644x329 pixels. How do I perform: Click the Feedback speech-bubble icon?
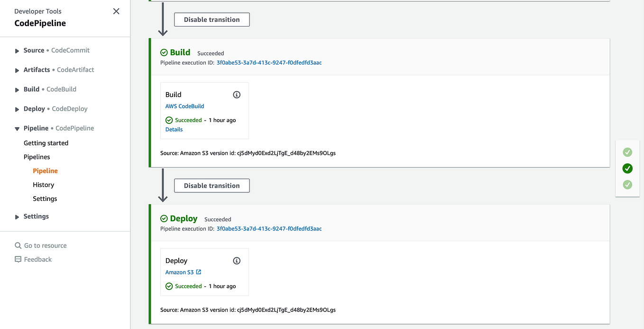point(18,259)
